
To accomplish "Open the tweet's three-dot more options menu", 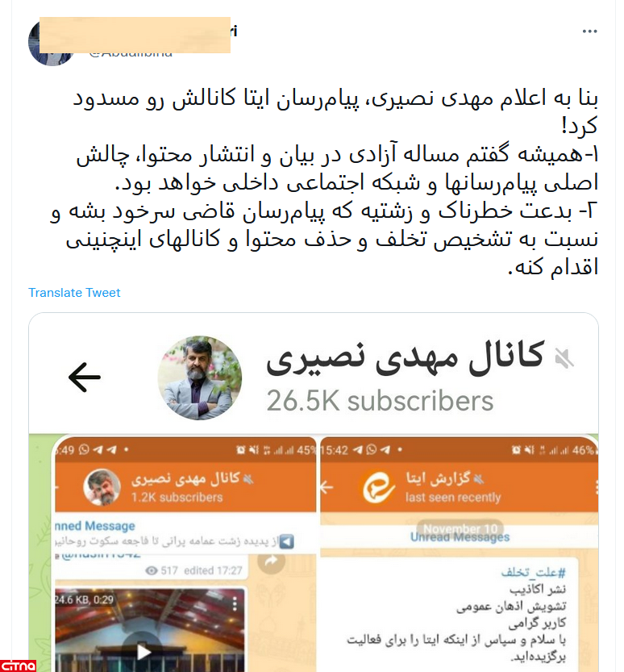I will coord(589,31).
